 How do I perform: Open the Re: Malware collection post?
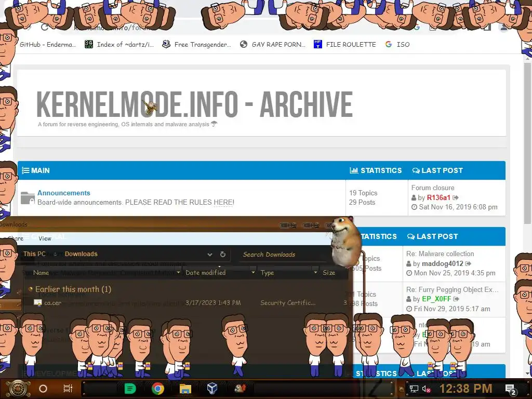point(440,254)
